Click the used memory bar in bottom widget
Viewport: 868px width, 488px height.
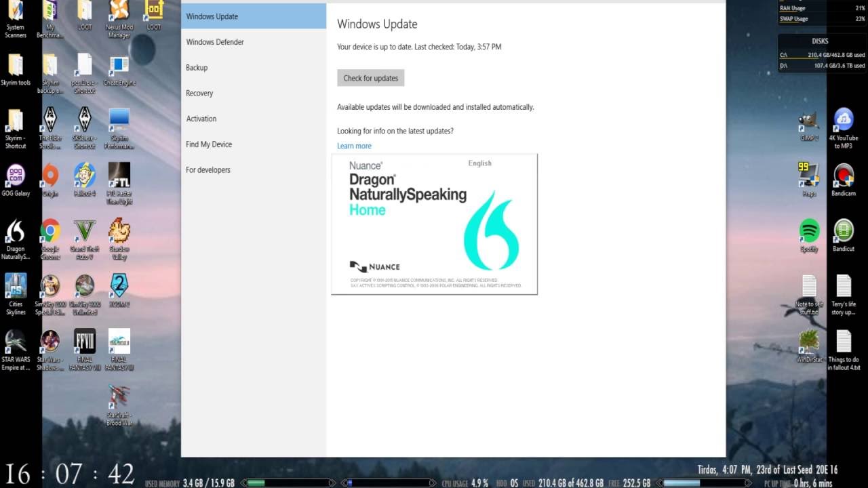288,483
